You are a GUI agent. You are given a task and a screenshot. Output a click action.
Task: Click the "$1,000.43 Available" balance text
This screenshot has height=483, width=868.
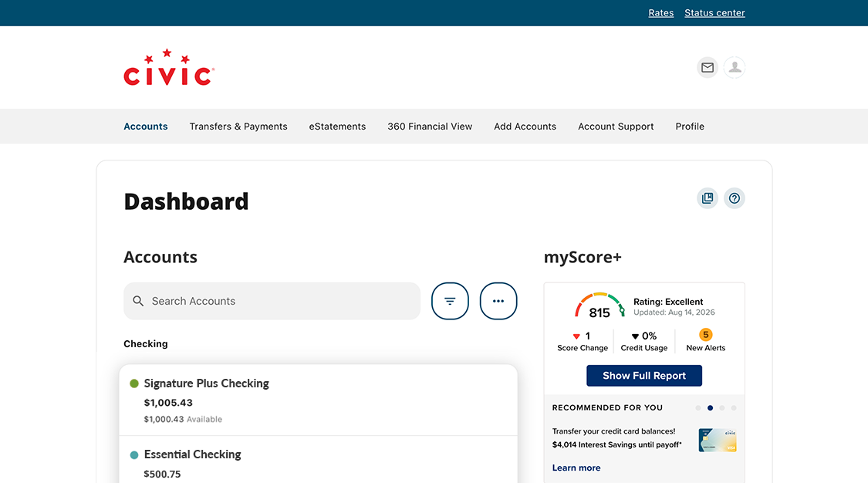click(x=183, y=420)
